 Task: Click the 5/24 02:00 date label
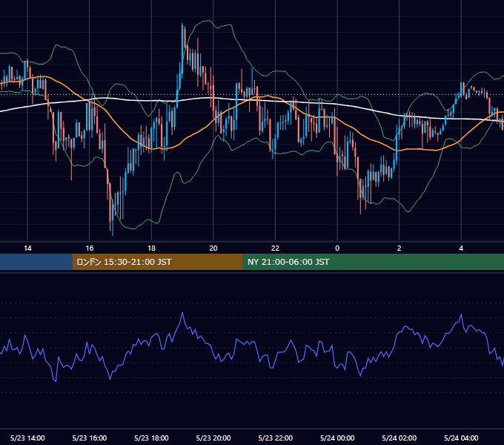(399, 438)
